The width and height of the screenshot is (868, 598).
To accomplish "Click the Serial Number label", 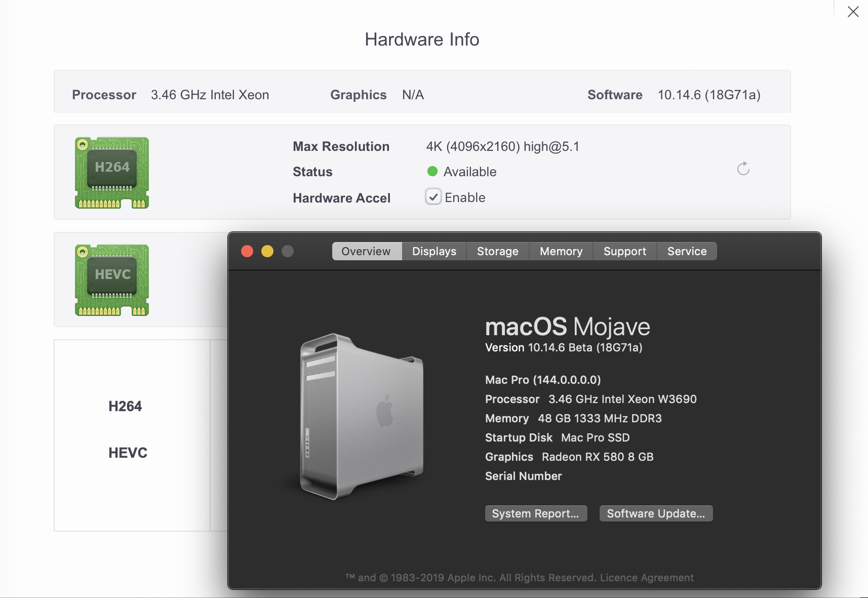I will tap(524, 476).
